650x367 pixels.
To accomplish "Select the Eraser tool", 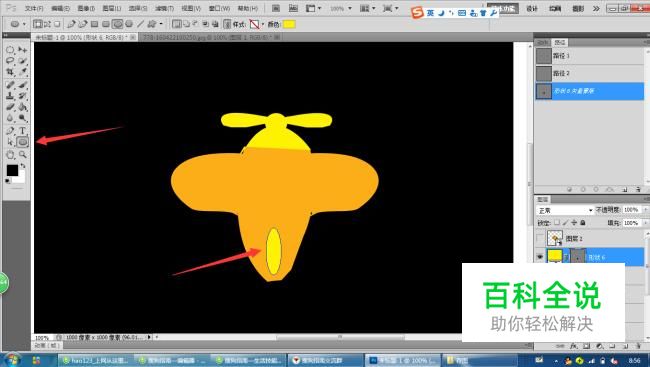I will pyautogui.click(x=10, y=107).
